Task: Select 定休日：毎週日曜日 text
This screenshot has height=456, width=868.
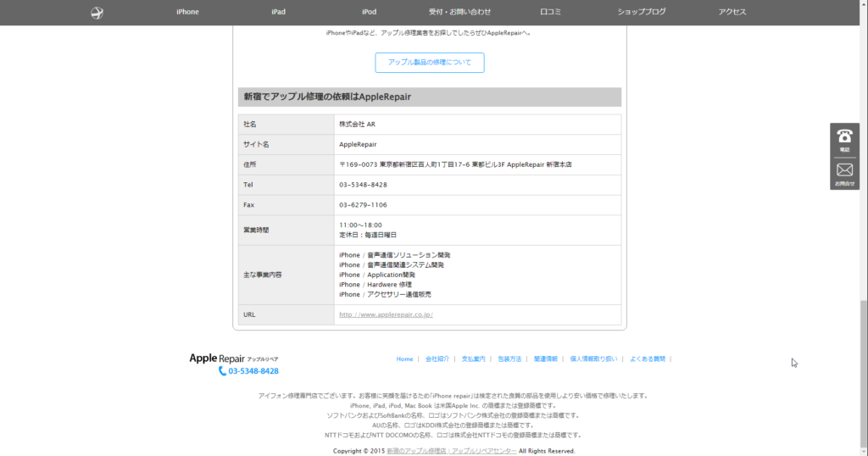Action: [368, 235]
